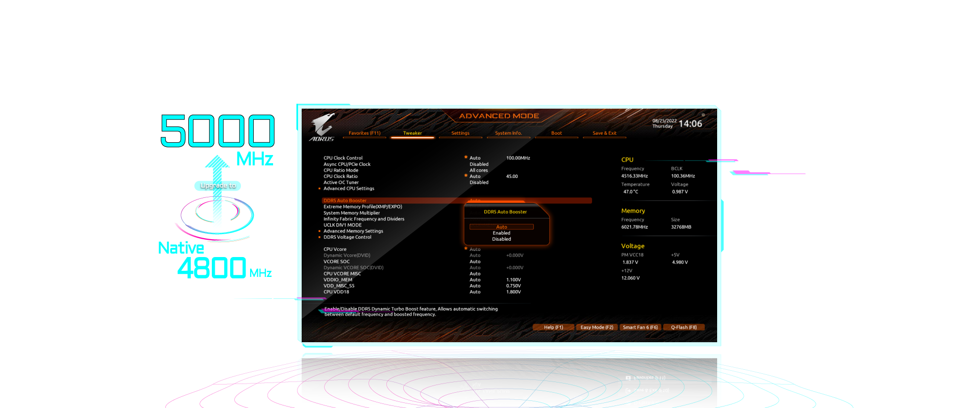Select the VCORE SOC setting
The width and height of the screenshot is (980, 408).
click(x=337, y=262)
